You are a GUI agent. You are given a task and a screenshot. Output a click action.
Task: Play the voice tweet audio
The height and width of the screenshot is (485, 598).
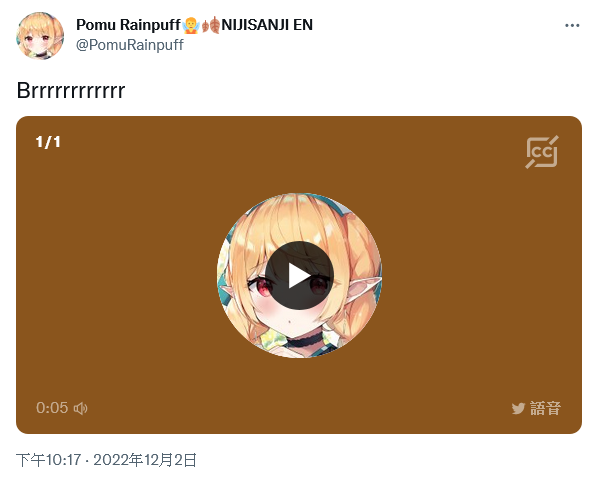(x=299, y=276)
